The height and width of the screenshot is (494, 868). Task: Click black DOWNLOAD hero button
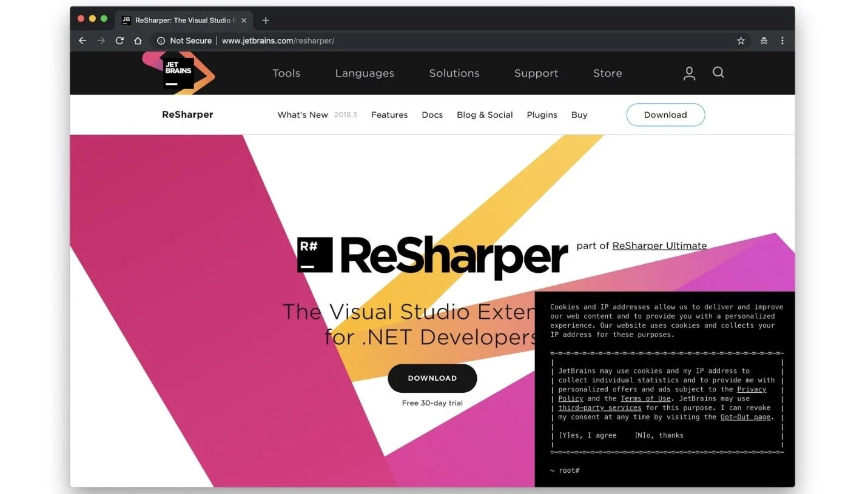[432, 378]
